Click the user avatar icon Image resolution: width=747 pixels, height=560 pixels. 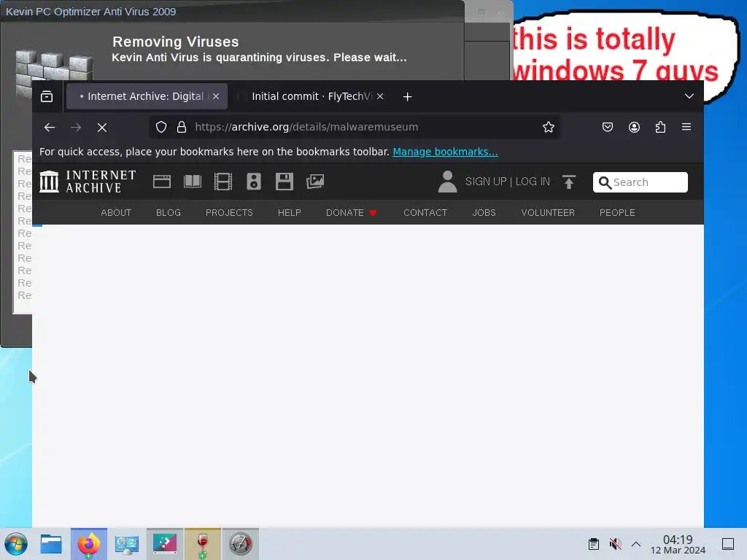click(447, 182)
